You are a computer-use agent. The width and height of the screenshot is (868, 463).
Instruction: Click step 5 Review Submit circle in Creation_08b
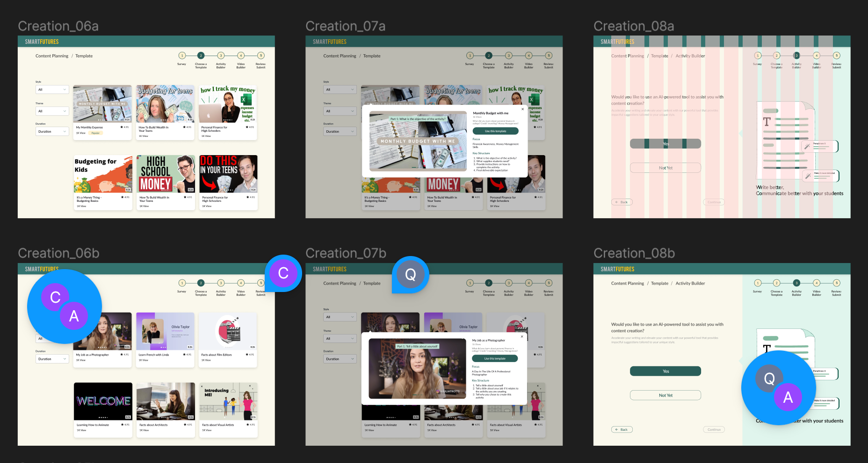[836, 283]
